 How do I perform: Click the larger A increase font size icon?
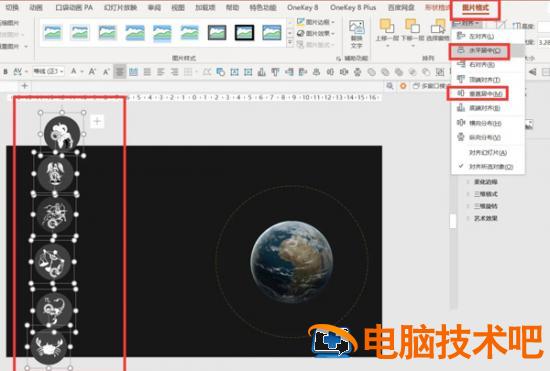[92, 72]
